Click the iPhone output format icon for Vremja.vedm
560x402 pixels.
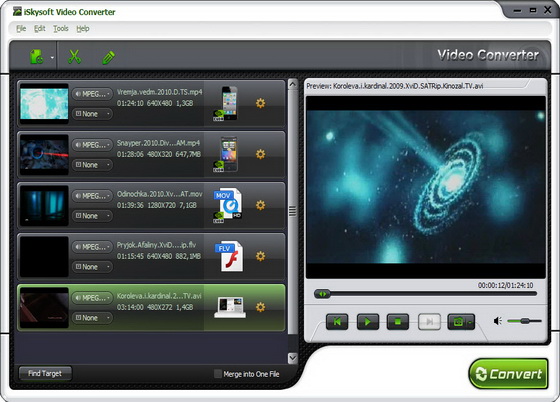[x=226, y=104]
